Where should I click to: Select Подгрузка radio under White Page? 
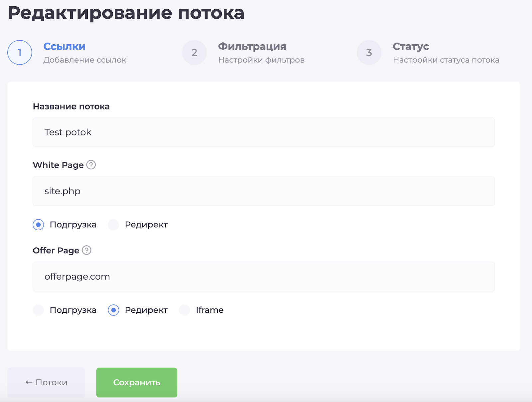pyautogui.click(x=38, y=225)
